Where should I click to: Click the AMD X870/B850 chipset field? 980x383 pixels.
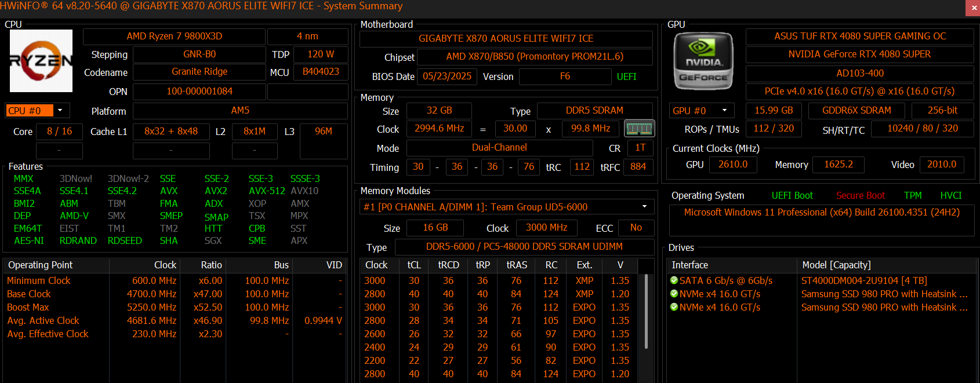click(535, 57)
